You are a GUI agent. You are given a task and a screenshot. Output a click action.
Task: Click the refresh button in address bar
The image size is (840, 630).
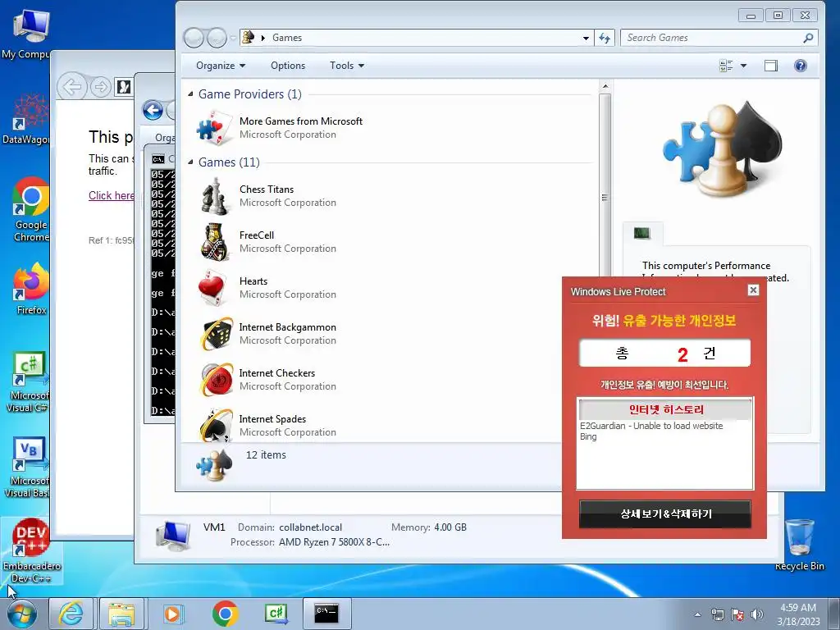click(605, 38)
